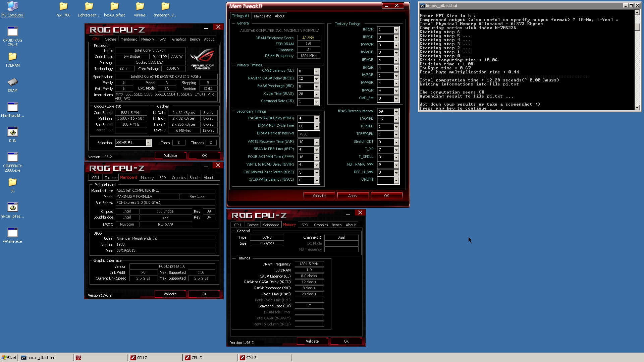Click the console scrollbar up arrow

click(x=637, y=12)
